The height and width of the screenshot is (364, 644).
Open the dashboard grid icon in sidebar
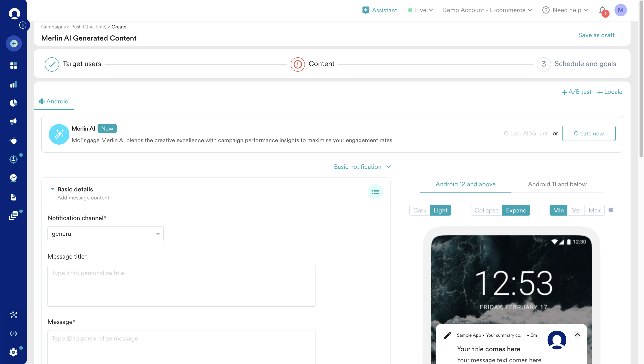(13, 66)
